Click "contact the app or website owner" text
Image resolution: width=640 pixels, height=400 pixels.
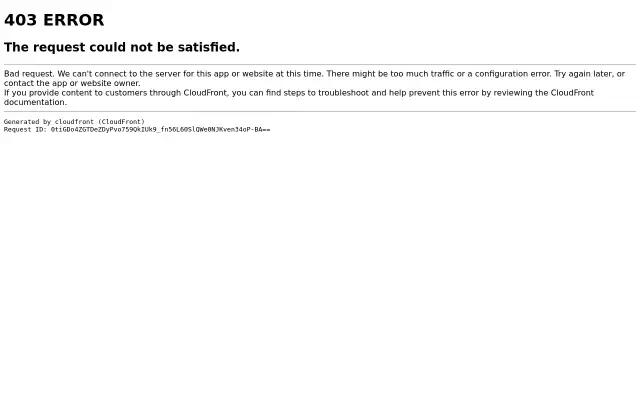(72, 83)
